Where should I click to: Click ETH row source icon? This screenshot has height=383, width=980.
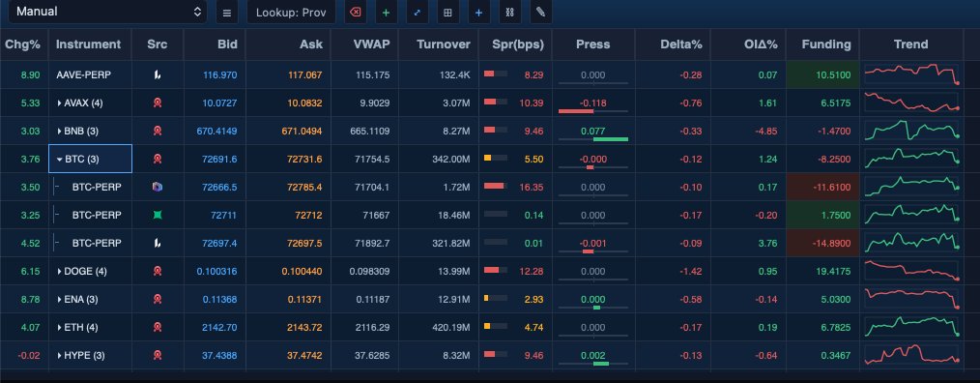pyautogui.click(x=158, y=327)
